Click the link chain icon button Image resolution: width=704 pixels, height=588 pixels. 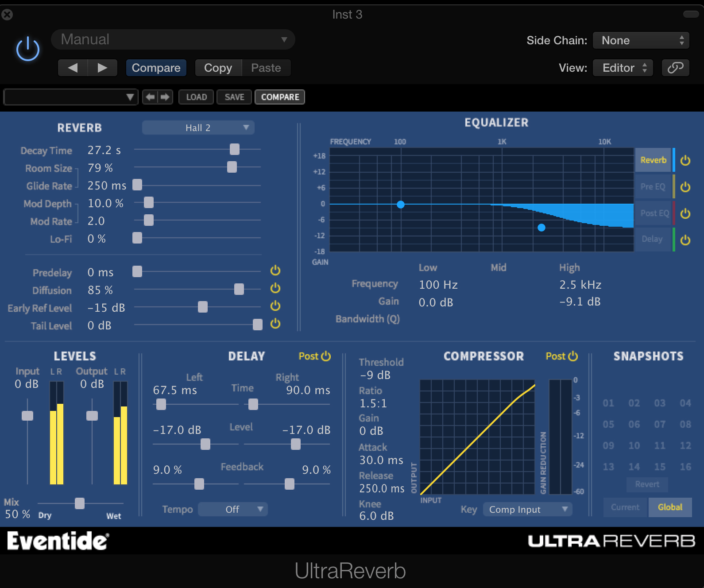(676, 68)
